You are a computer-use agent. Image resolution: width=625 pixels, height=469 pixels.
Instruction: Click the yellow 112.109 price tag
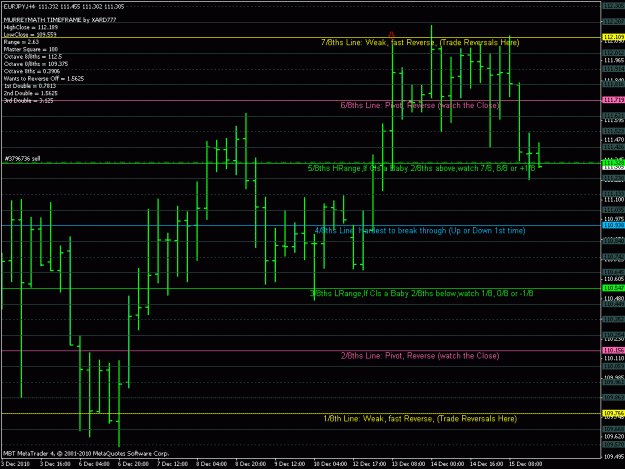tap(613, 37)
